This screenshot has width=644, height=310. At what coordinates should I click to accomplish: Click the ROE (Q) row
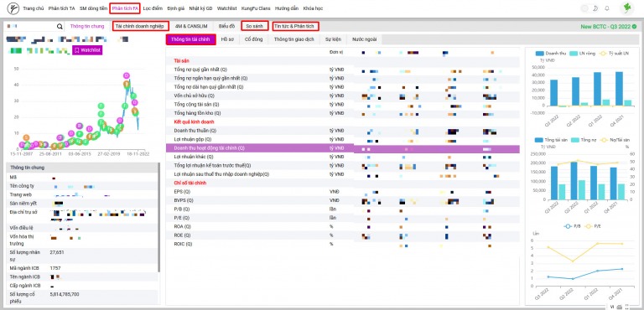tap(342, 235)
